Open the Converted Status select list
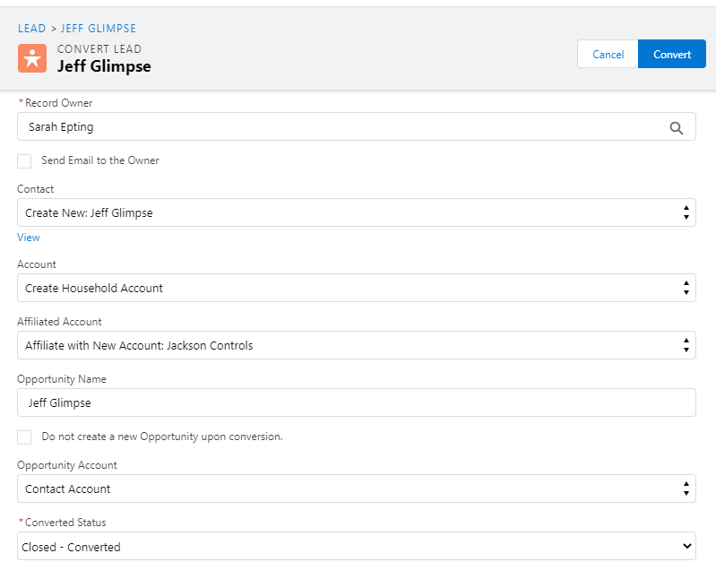716x588 pixels. 356,546
